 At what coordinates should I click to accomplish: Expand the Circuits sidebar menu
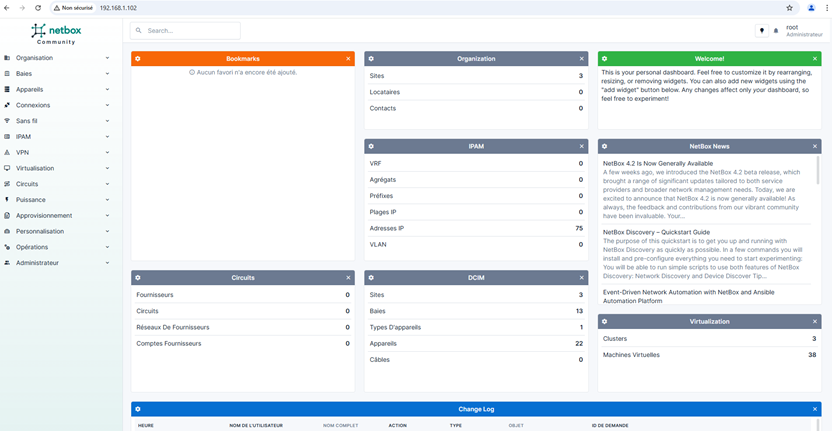coord(56,184)
